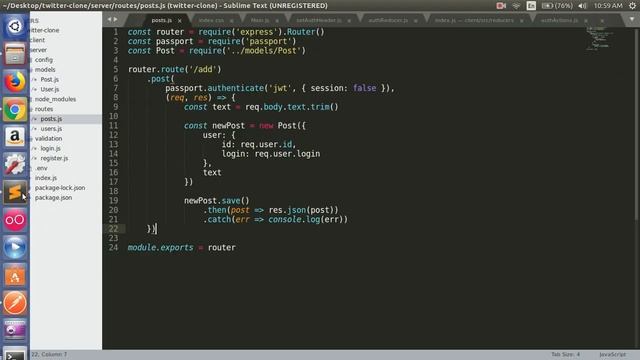Image resolution: width=640 pixels, height=360 pixels.
Task: Select posts.js in the sidebar
Action: 51,119
